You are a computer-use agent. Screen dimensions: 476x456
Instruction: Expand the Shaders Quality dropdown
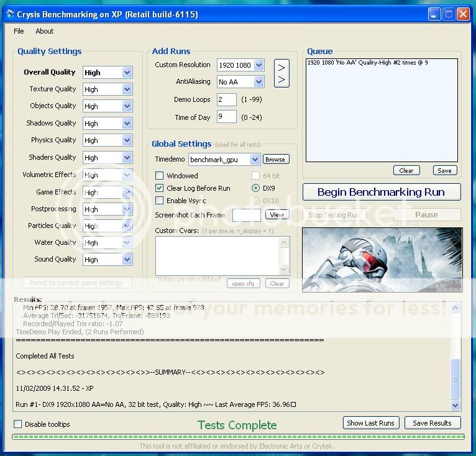click(127, 158)
